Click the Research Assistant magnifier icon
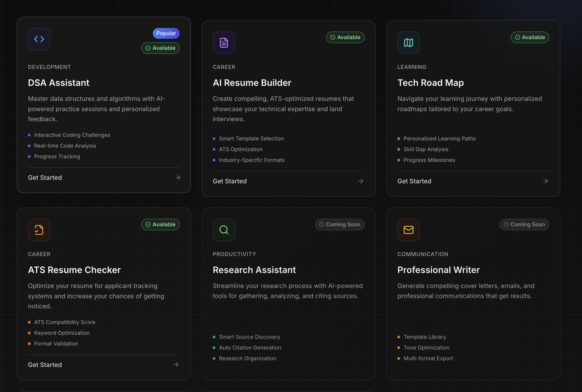 coord(224,230)
